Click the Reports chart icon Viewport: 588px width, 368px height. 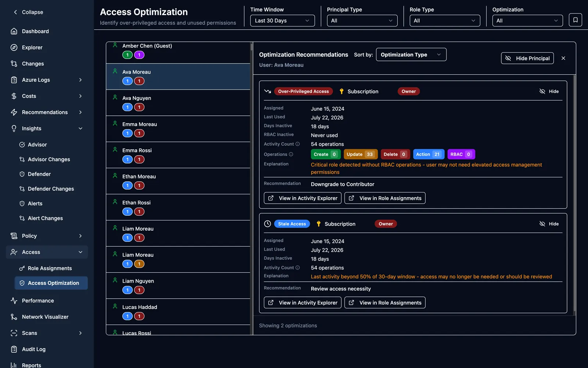[x=14, y=365]
